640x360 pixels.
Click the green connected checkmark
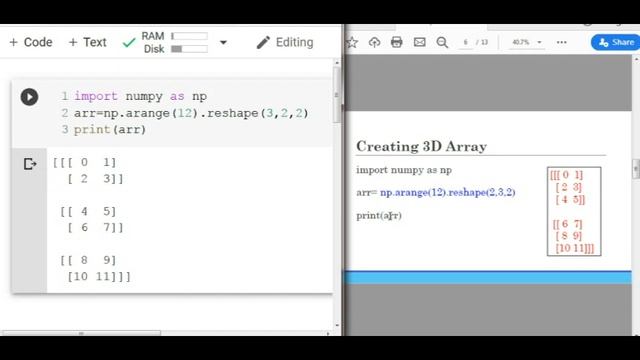pyautogui.click(x=129, y=42)
